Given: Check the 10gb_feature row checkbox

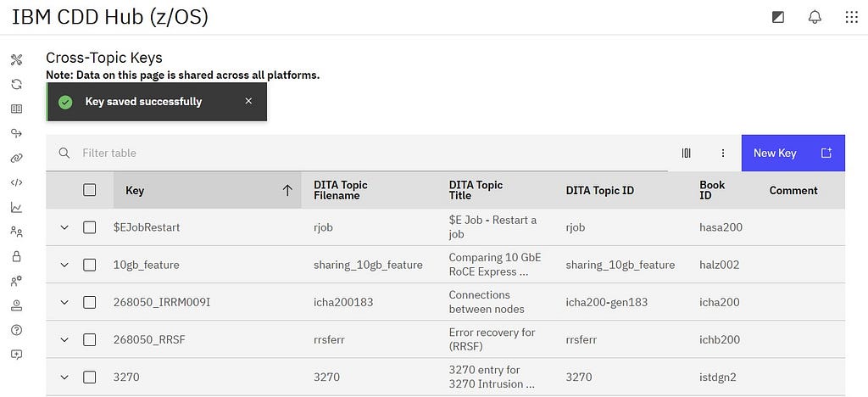Looking at the screenshot, I should 90,265.
